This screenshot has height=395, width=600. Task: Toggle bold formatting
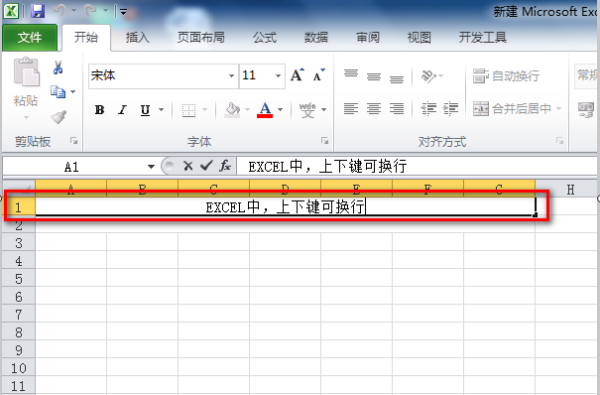[99, 110]
